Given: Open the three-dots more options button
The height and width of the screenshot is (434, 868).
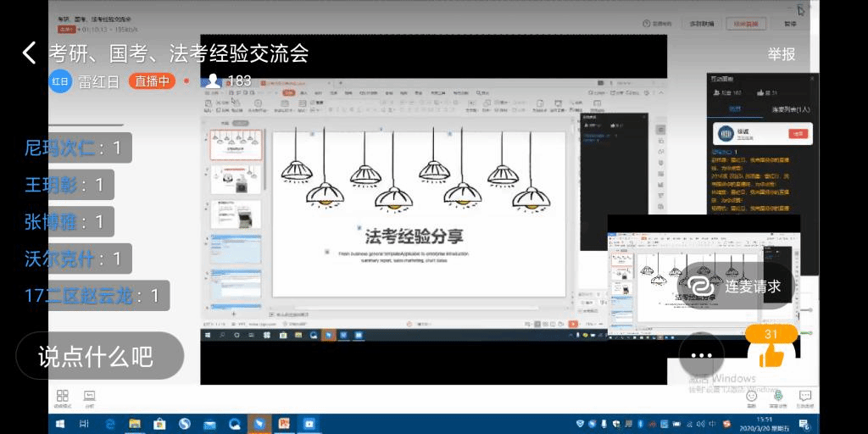Looking at the screenshot, I should point(701,355).
